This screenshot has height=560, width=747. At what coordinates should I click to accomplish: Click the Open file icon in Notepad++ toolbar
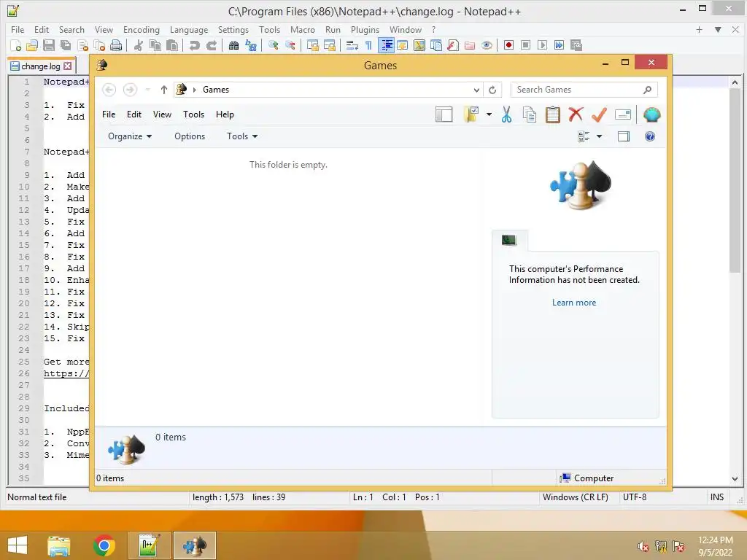pos(32,45)
